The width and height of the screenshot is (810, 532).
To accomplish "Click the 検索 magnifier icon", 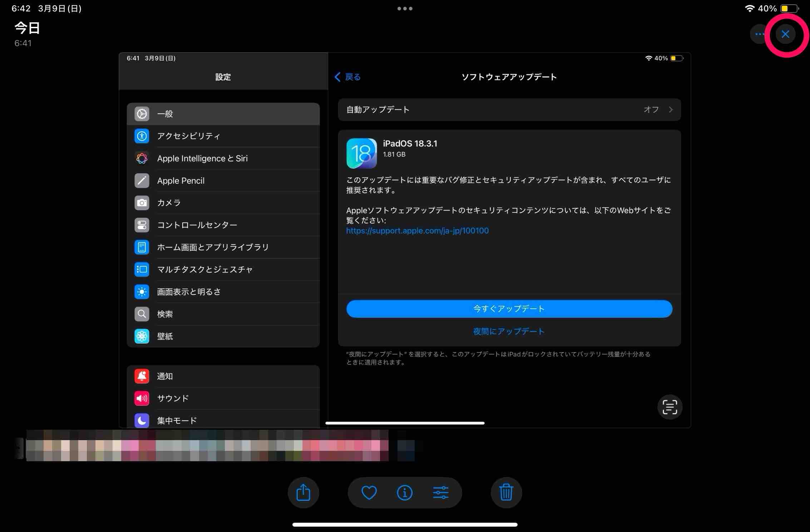I will pos(142,314).
